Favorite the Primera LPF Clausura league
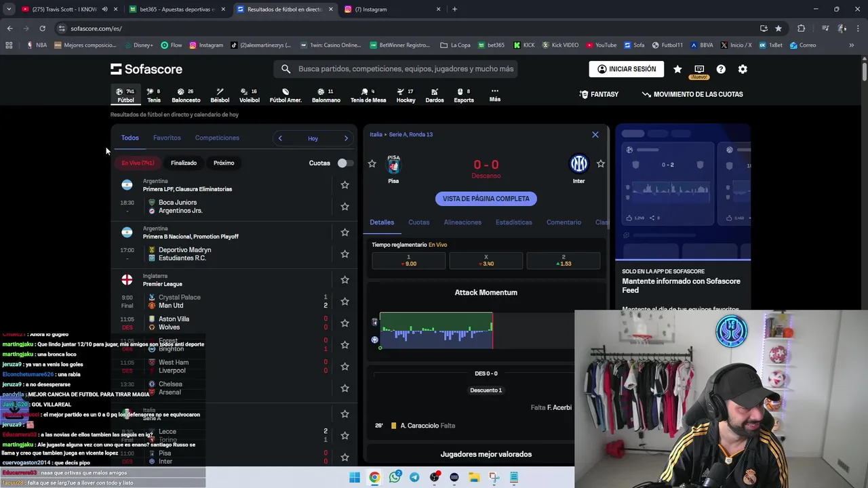868x488 pixels. [344, 185]
